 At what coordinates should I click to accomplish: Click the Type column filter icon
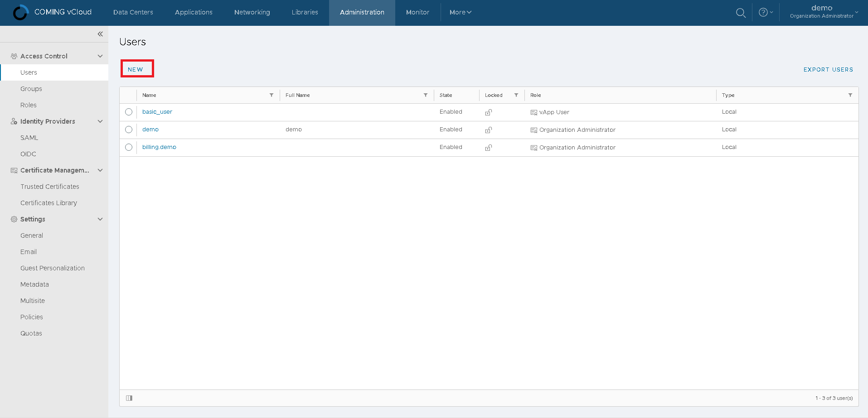point(850,95)
